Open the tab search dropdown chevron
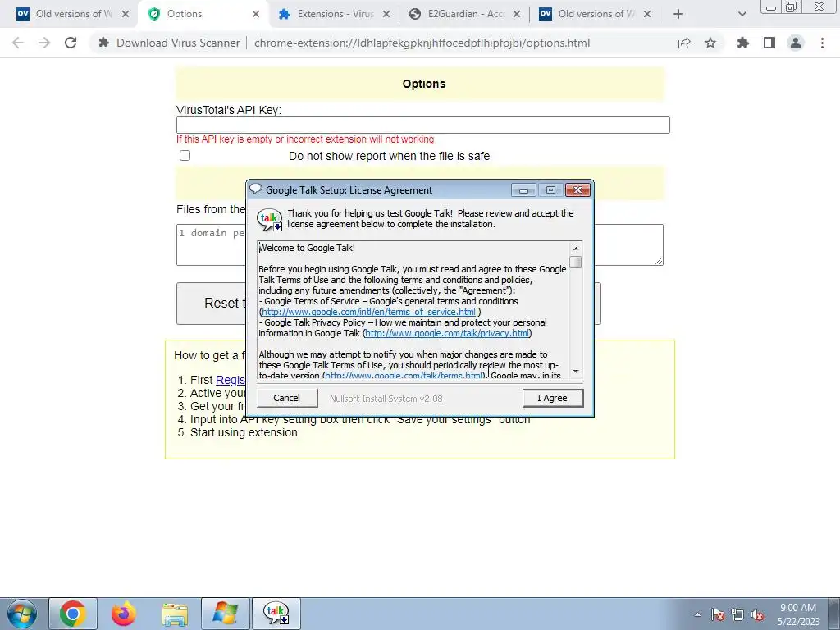The width and height of the screenshot is (840, 630). pyautogui.click(x=742, y=14)
